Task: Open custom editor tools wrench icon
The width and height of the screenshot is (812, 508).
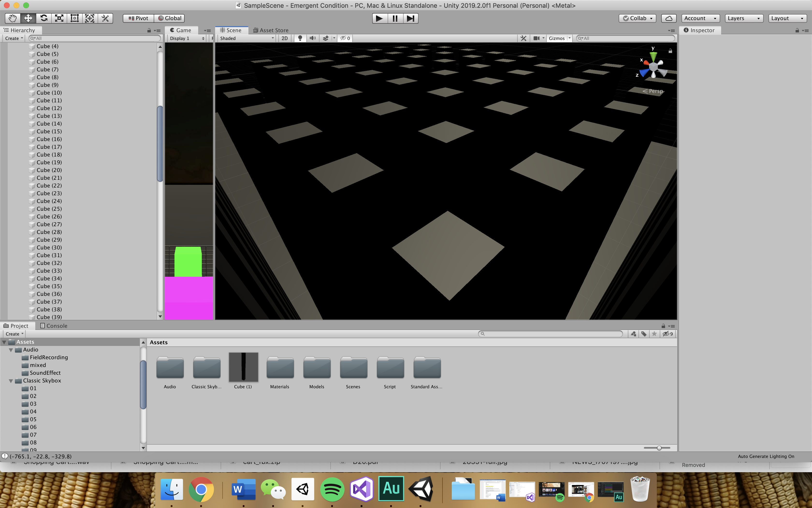Action: 105,18
